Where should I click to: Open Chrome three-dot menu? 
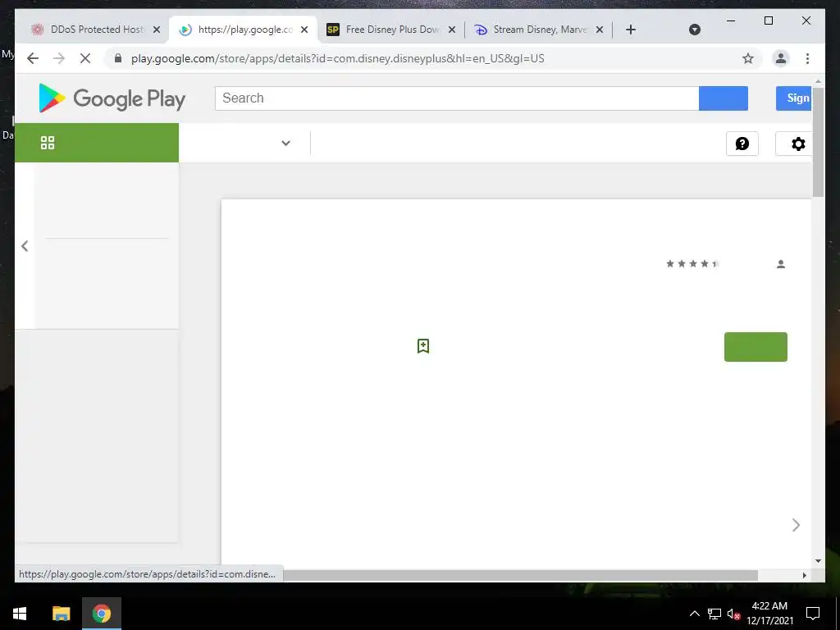tap(807, 58)
